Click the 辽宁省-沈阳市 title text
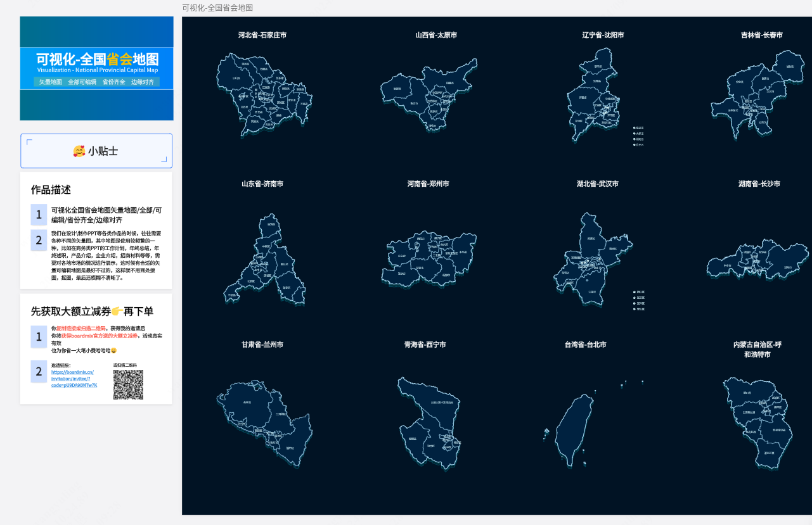Screen dimensions: 812x525 click(x=603, y=35)
